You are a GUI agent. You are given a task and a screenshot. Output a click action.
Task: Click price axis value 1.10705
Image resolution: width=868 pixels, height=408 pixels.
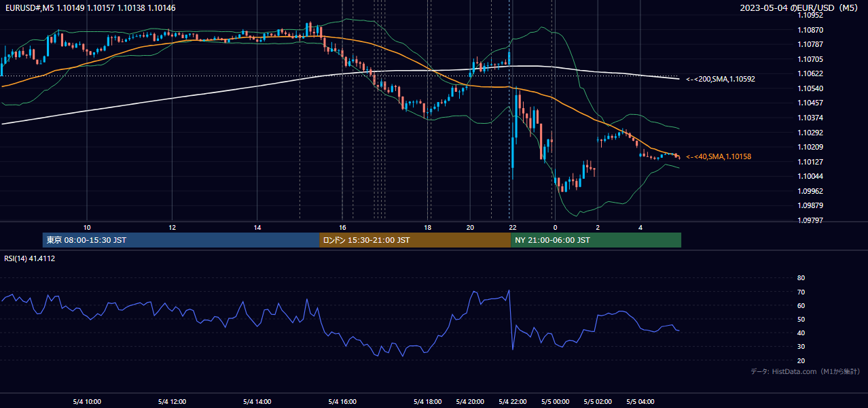pos(810,59)
